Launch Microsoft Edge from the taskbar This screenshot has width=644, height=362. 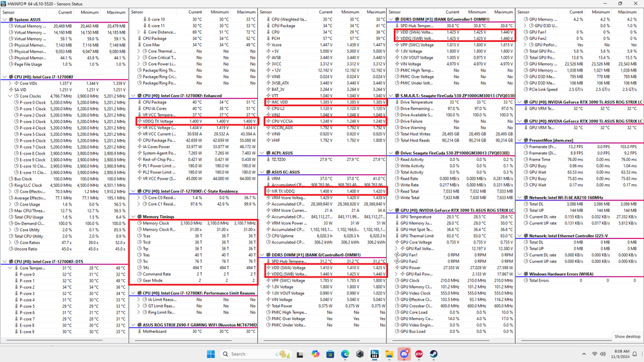click(x=345, y=354)
